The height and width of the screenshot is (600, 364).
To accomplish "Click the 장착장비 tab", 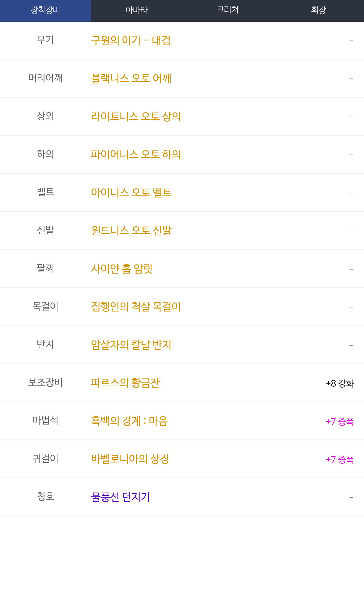I will point(45,10).
